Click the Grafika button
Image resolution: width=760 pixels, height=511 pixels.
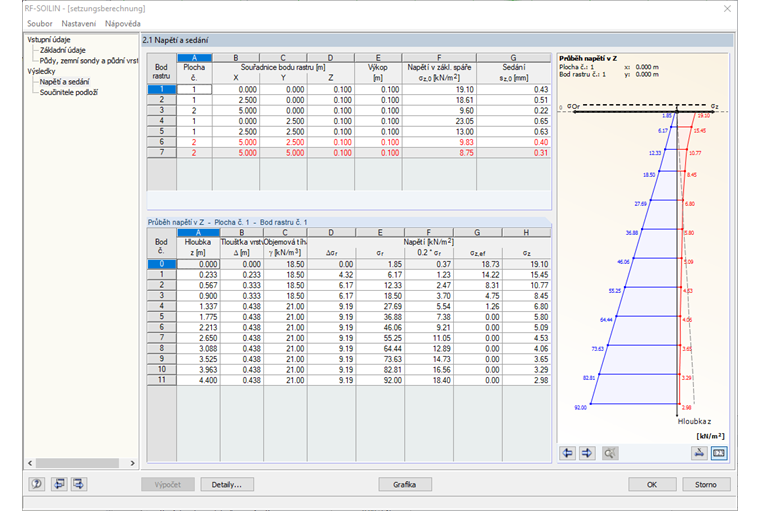[405, 484]
